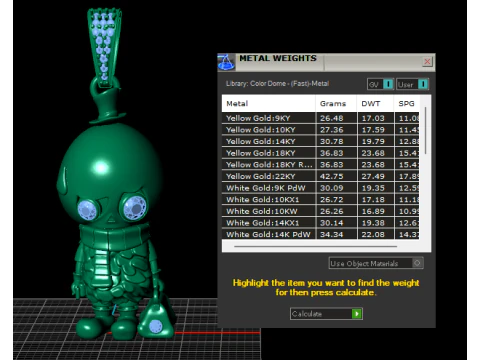Select the Yellow Gold:22KY row
Image resolution: width=480 pixels, height=360 pixels.
pos(320,176)
